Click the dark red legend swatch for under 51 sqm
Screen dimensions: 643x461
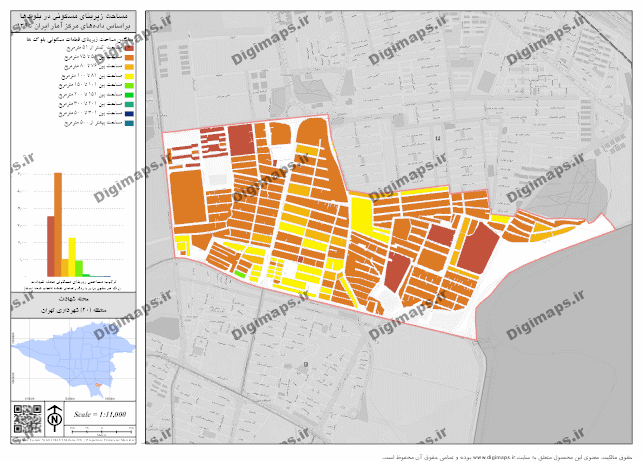[x=129, y=48]
